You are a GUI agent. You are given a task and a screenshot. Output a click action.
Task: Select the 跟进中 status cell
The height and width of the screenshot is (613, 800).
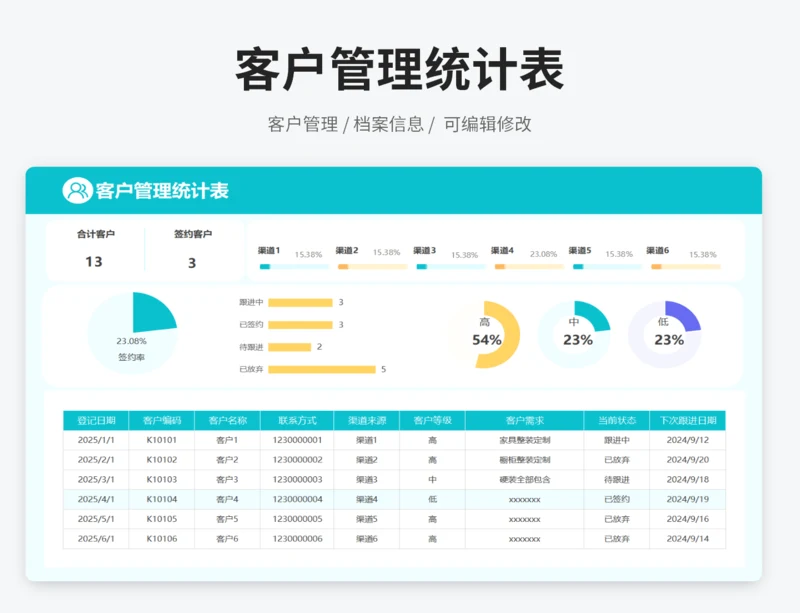pos(617,440)
